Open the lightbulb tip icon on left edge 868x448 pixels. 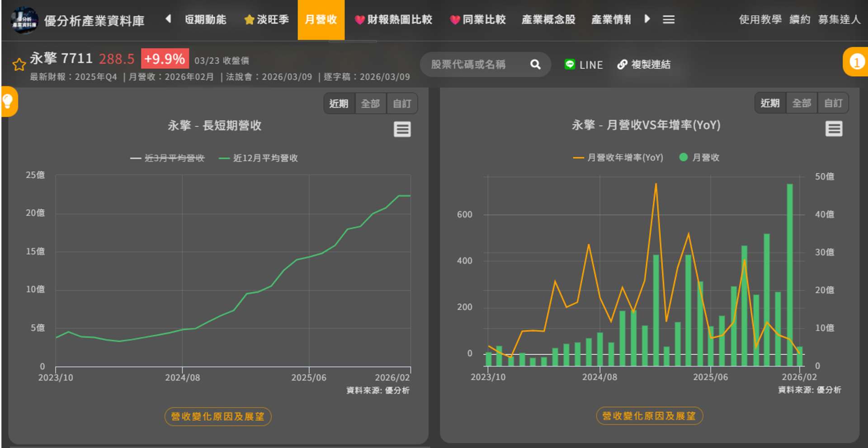(x=8, y=101)
